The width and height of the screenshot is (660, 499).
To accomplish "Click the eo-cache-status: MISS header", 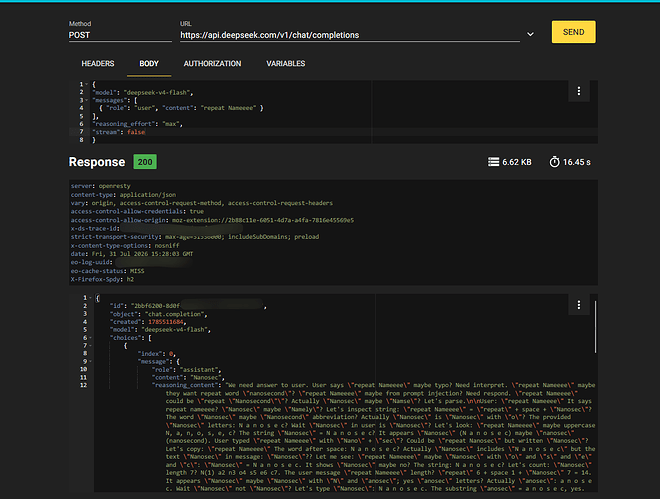I will tap(107, 271).
